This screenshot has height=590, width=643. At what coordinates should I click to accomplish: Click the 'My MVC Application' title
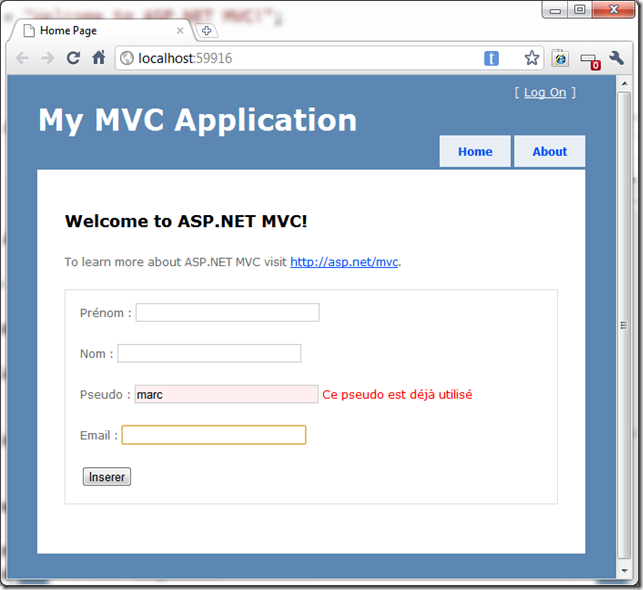coord(198,121)
